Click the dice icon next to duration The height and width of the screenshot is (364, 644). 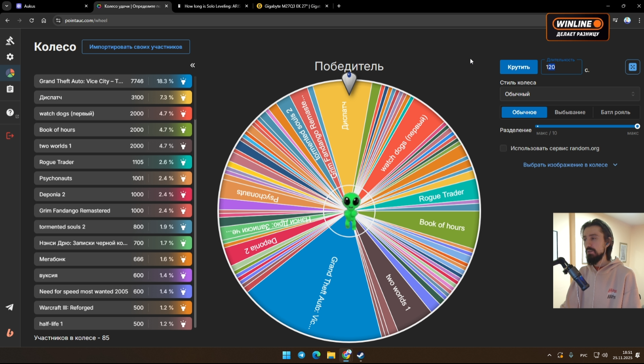pos(633,67)
